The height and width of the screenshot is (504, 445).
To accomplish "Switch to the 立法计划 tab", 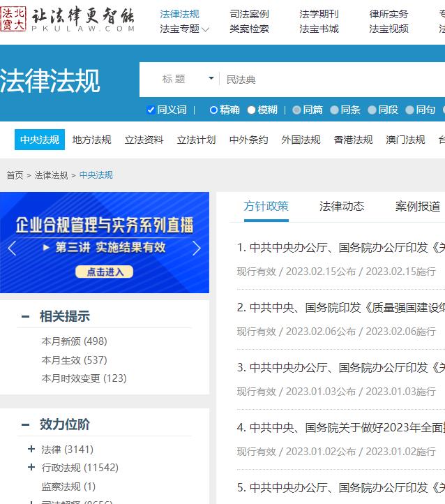I will 197,140.
